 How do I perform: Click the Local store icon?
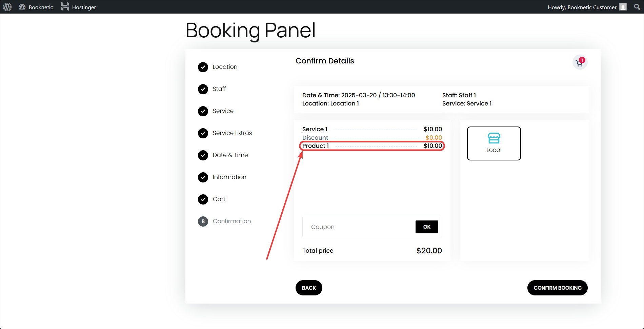click(x=494, y=138)
